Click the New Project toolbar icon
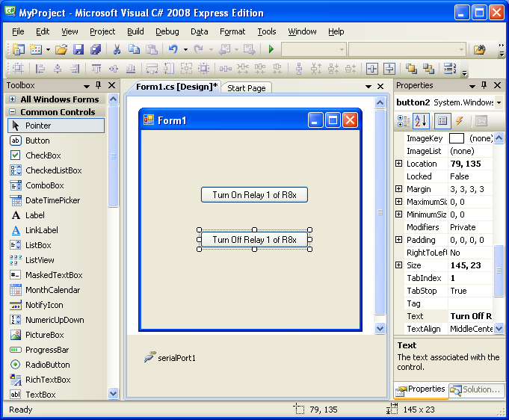This screenshot has width=509, height=420. tap(19, 49)
